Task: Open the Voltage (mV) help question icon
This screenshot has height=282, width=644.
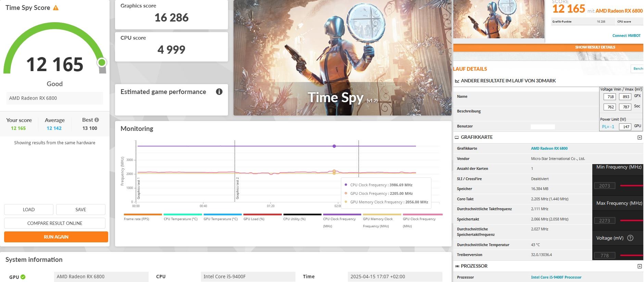Action: 630,238
